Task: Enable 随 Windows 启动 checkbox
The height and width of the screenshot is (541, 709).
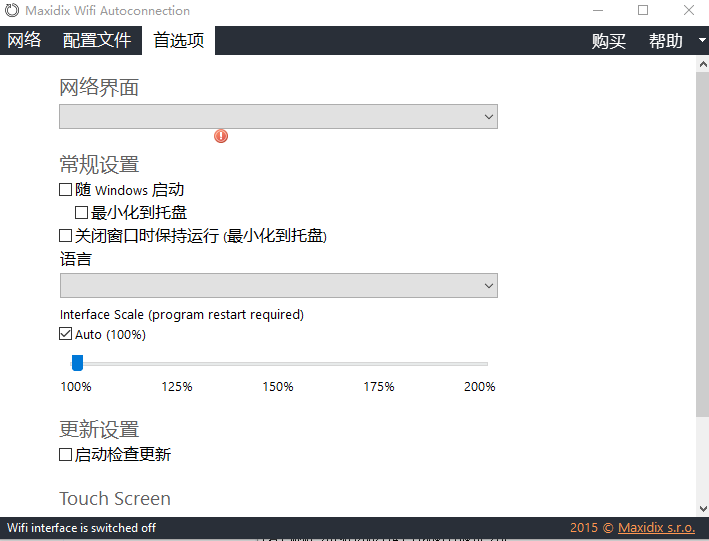Action: coord(66,190)
